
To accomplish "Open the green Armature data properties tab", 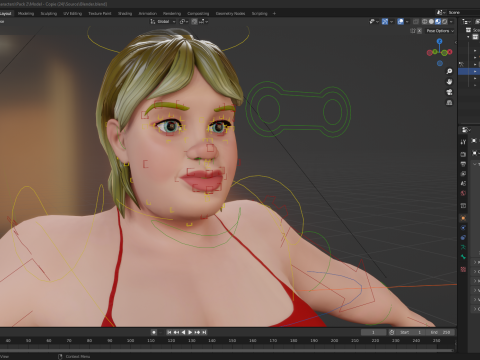I will (x=463, y=247).
